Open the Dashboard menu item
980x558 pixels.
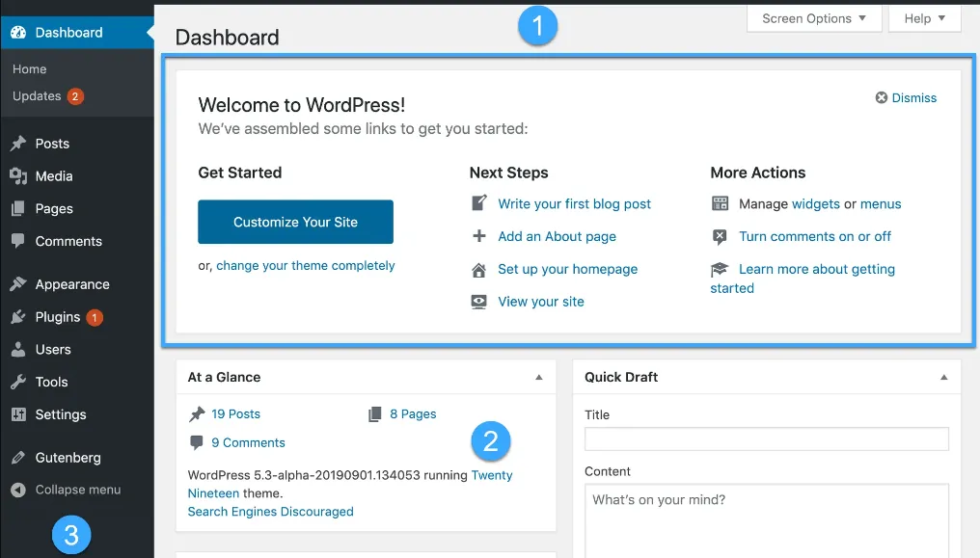click(x=77, y=33)
